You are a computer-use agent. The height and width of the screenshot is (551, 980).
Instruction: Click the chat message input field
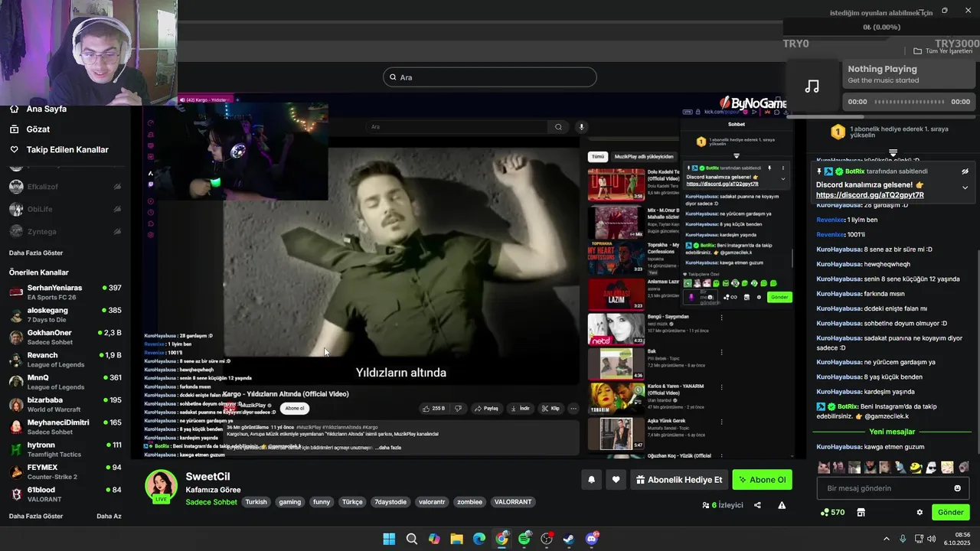[893, 488]
